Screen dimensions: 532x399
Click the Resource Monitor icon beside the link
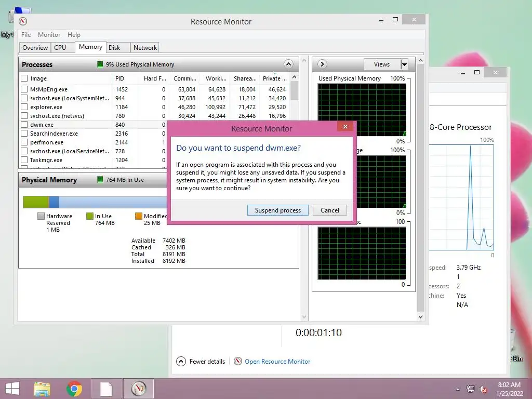(238, 362)
